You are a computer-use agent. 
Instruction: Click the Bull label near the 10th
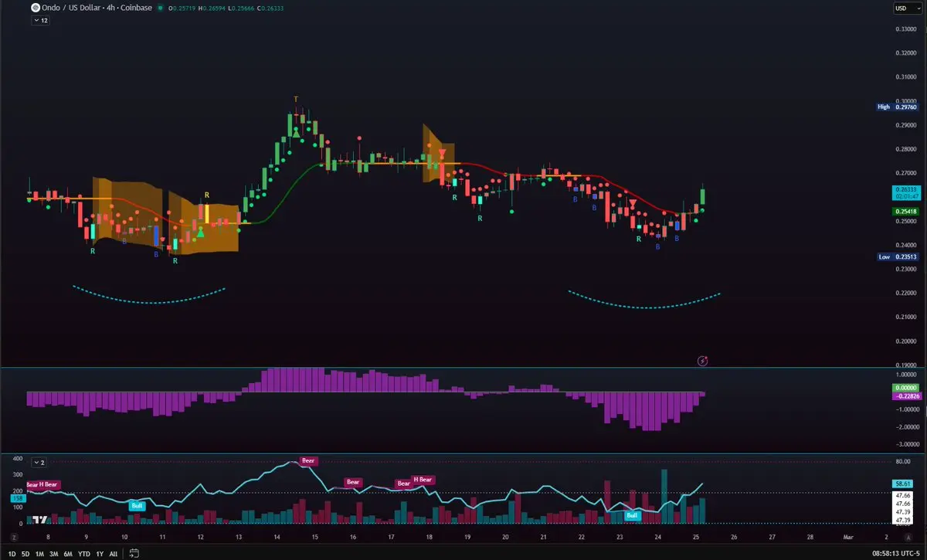tap(138, 506)
